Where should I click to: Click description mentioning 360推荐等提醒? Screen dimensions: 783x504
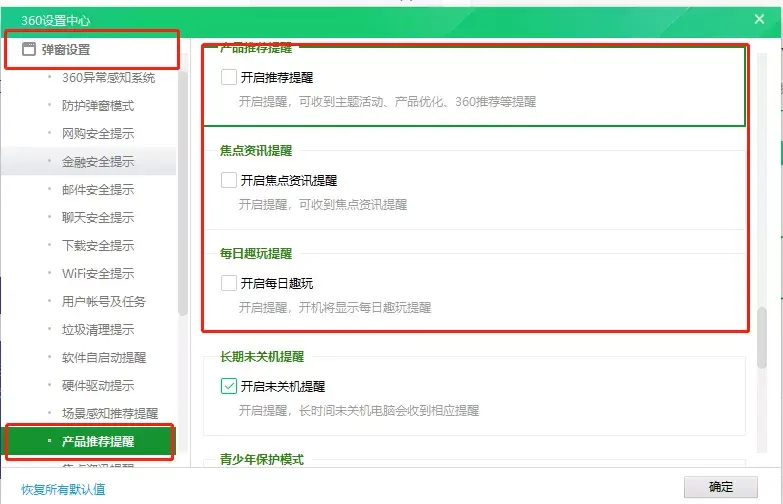pos(388,101)
